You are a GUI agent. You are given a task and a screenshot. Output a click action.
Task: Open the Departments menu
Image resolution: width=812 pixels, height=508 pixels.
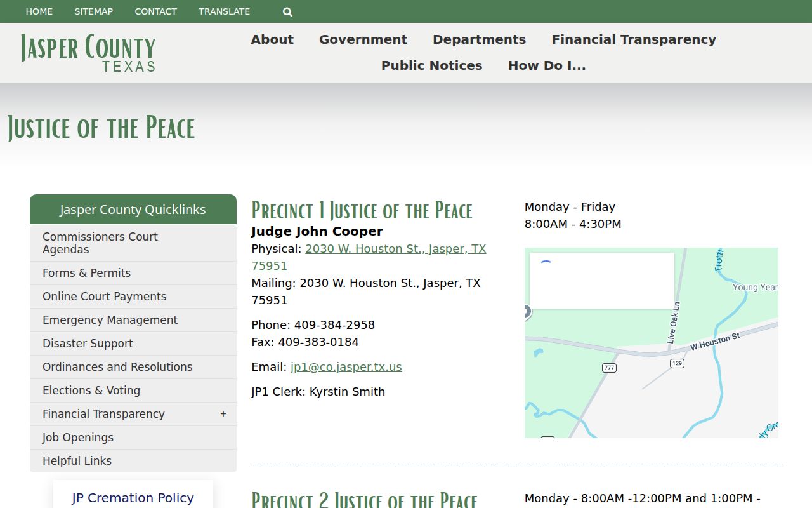tap(479, 39)
